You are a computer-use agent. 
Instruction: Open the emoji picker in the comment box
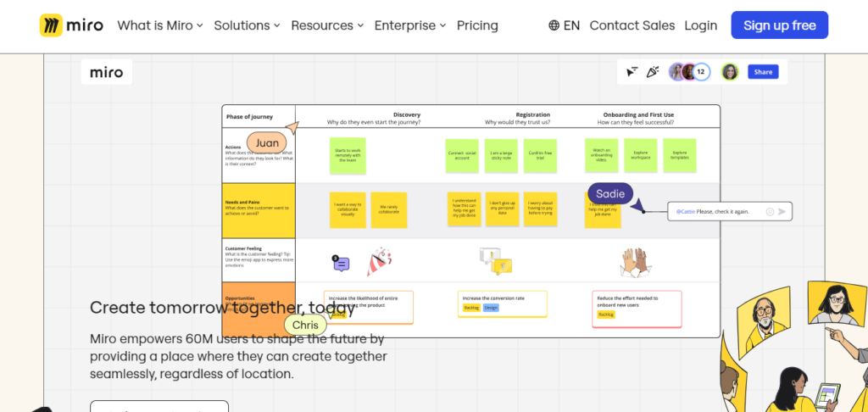click(x=770, y=212)
